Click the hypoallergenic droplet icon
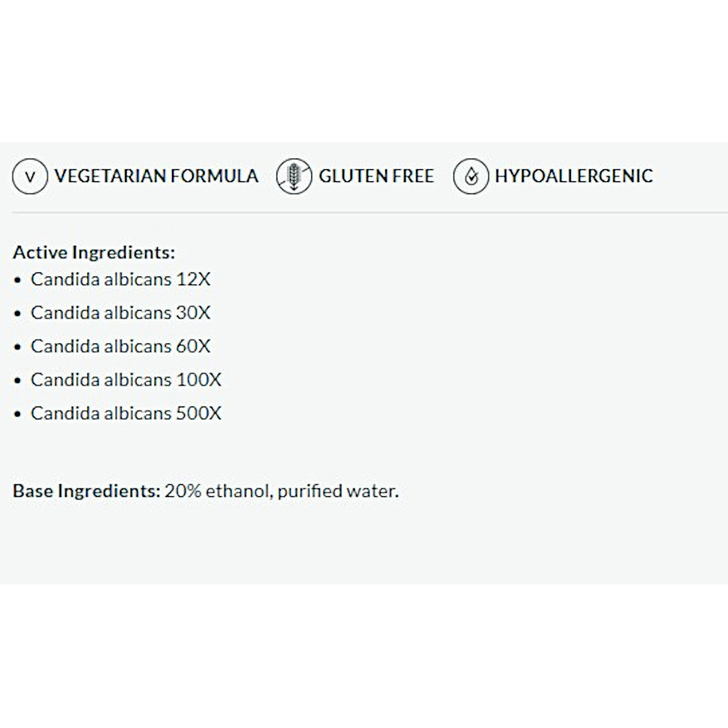The width and height of the screenshot is (728, 728). tap(471, 177)
